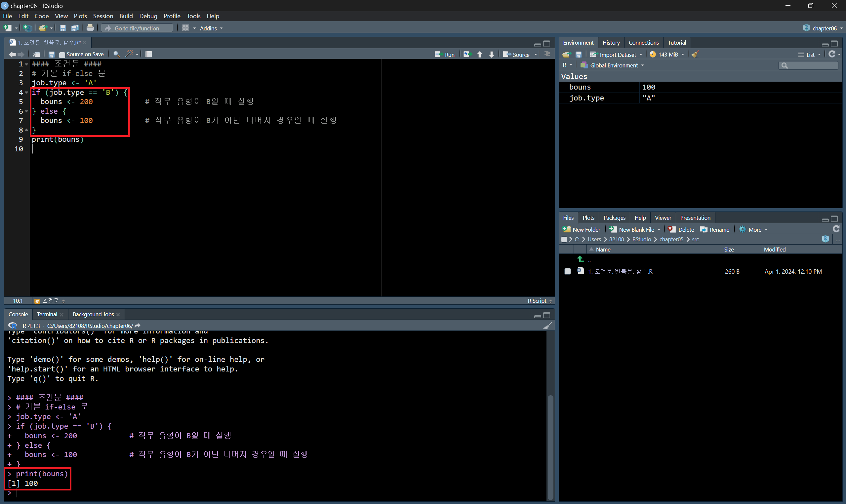The height and width of the screenshot is (504, 846).
Task: Switch to the History tab
Action: (x=611, y=42)
